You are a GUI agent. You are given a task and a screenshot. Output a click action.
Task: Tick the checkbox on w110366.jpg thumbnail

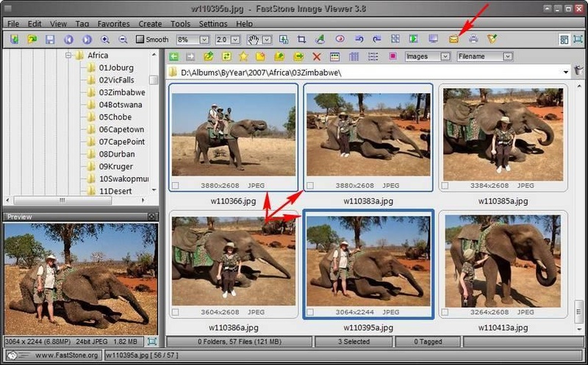176,186
